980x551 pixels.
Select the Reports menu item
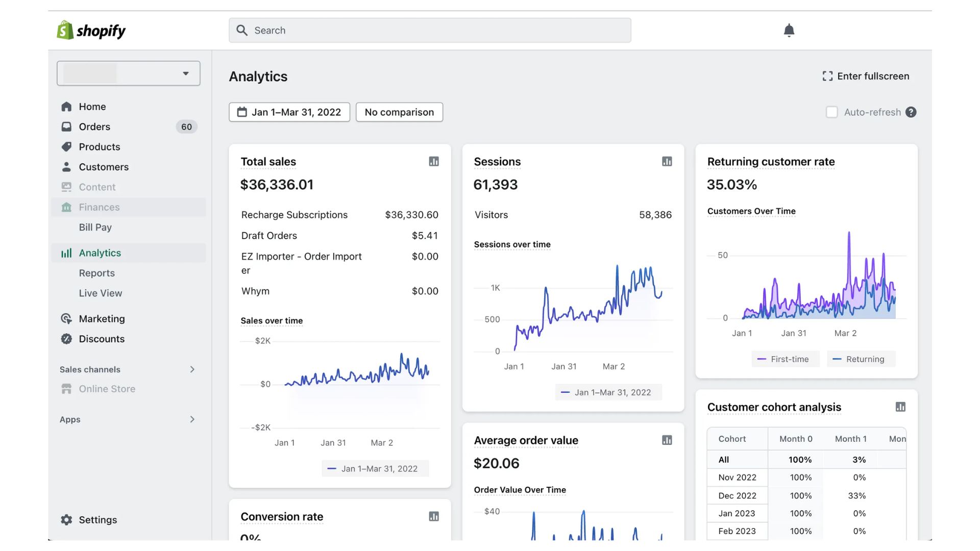(x=97, y=273)
